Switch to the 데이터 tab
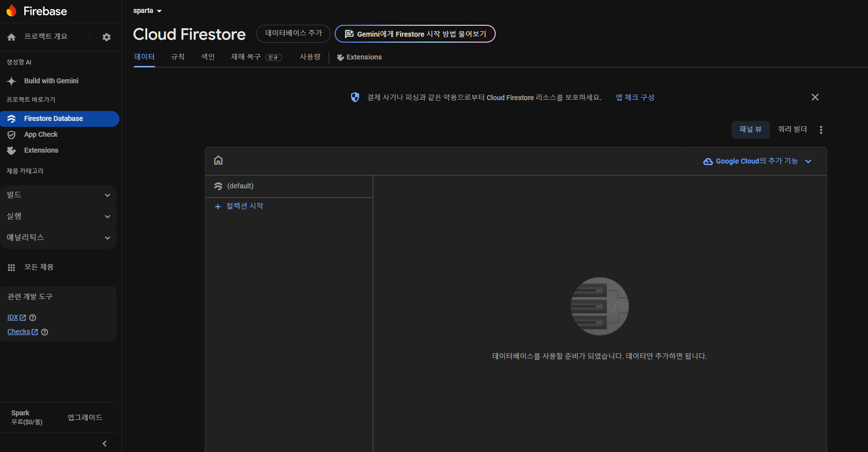Image resolution: width=868 pixels, height=452 pixels. 144,57
